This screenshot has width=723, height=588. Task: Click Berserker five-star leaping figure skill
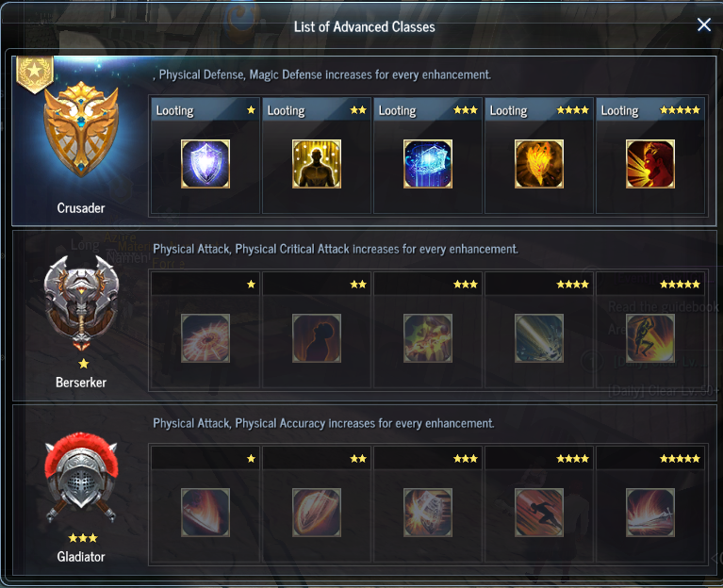(650, 338)
